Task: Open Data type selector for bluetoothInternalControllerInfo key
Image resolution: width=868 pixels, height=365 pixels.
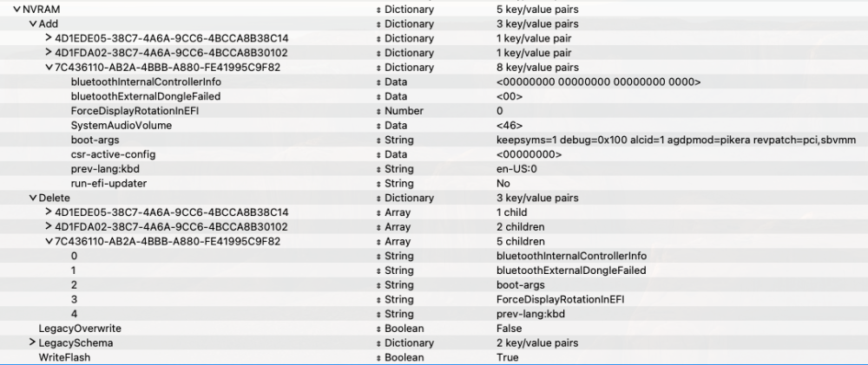Action: click(x=378, y=81)
